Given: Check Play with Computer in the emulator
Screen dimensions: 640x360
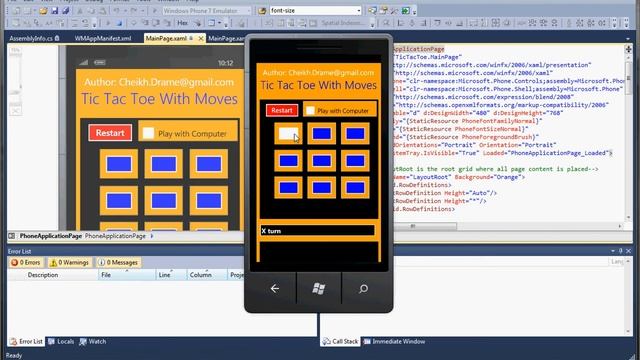Looking at the screenshot, I should pos(310,111).
